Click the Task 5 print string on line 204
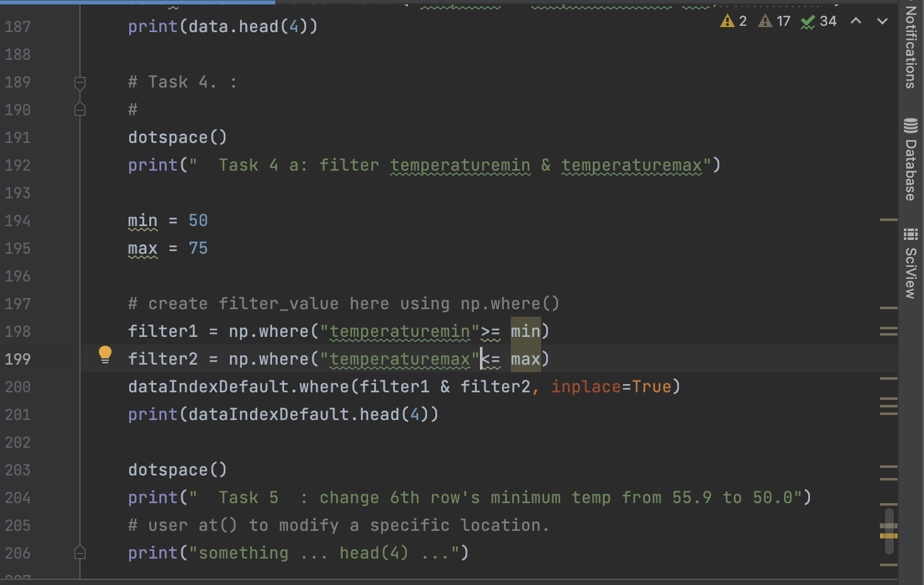 pyautogui.click(x=495, y=497)
